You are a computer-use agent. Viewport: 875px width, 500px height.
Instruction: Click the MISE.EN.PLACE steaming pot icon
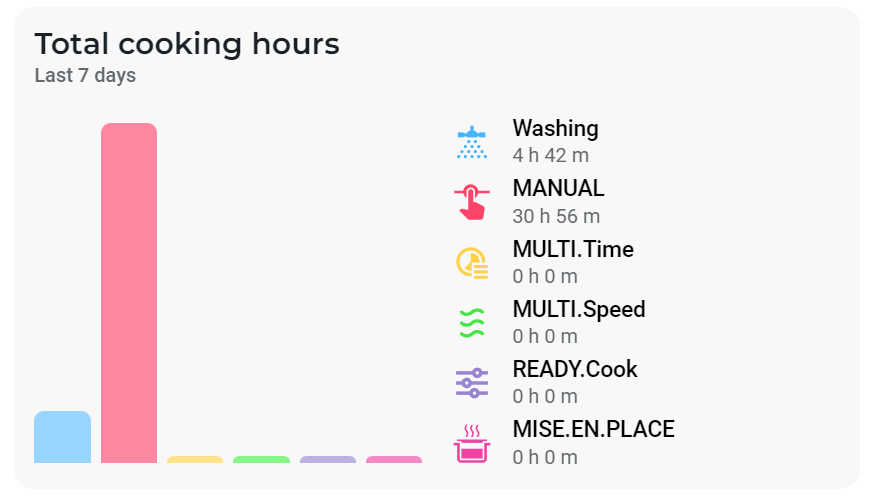tap(471, 442)
